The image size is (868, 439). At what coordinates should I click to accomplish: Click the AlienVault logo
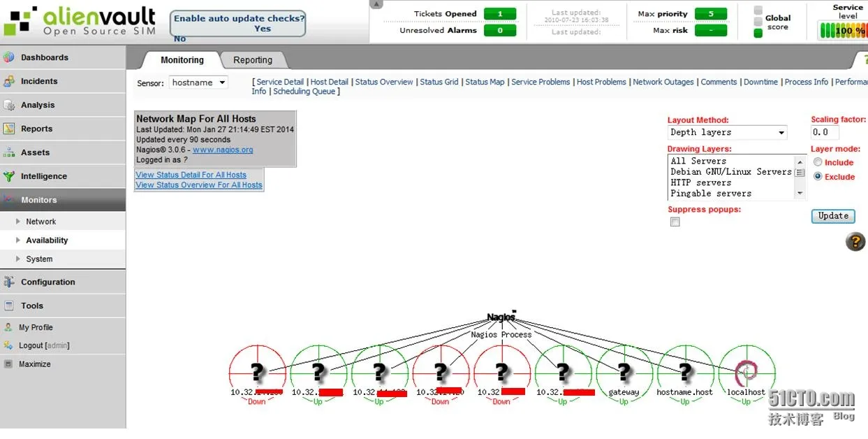[x=80, y=22]
